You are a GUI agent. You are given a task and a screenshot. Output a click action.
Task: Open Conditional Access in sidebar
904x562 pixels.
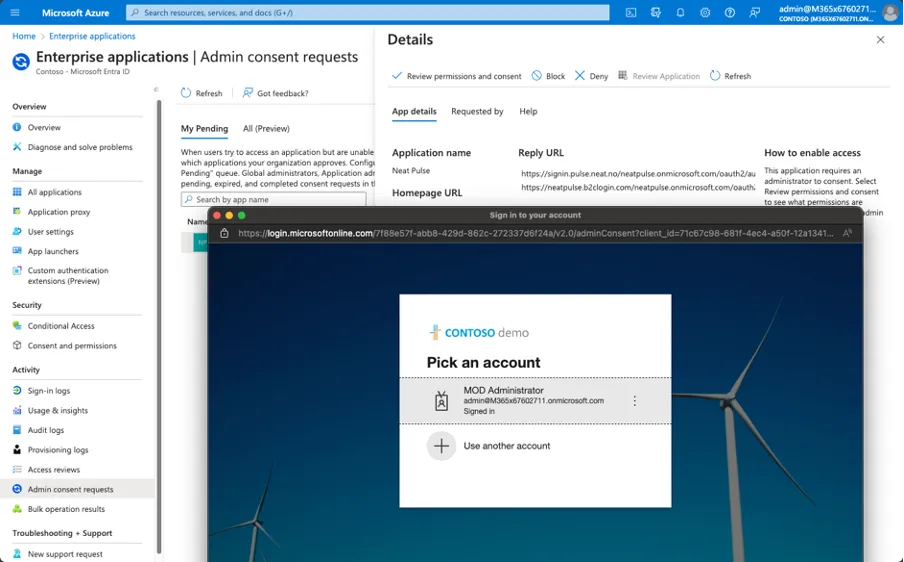tap(61, 326)
